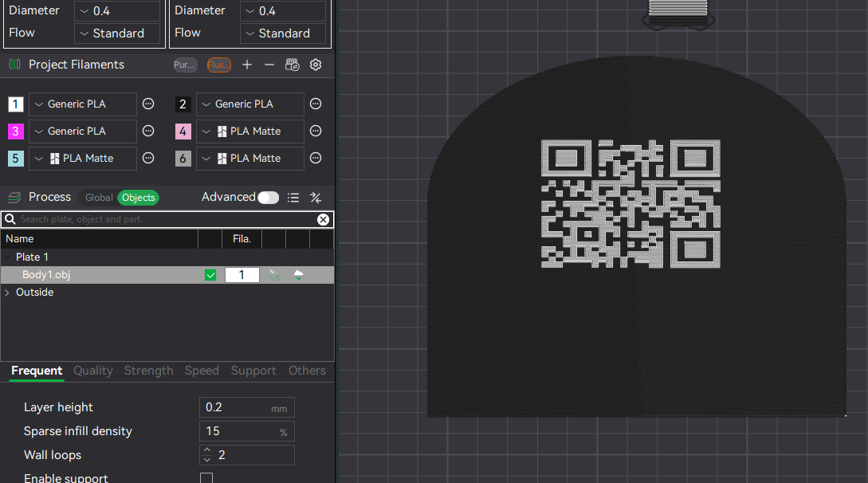Screen dimensions: 868x483
Task: Open options for filament 5
Action: pos(148,159)
